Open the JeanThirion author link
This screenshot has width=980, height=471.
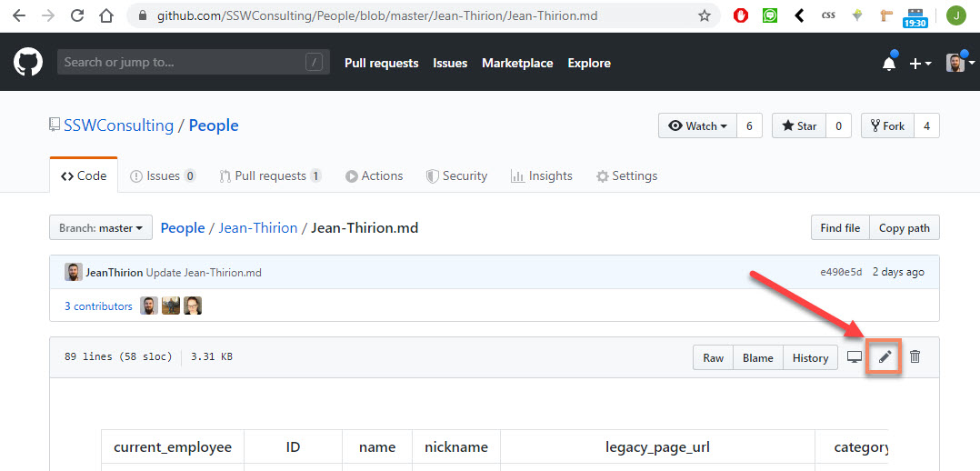tap(115, 272)
